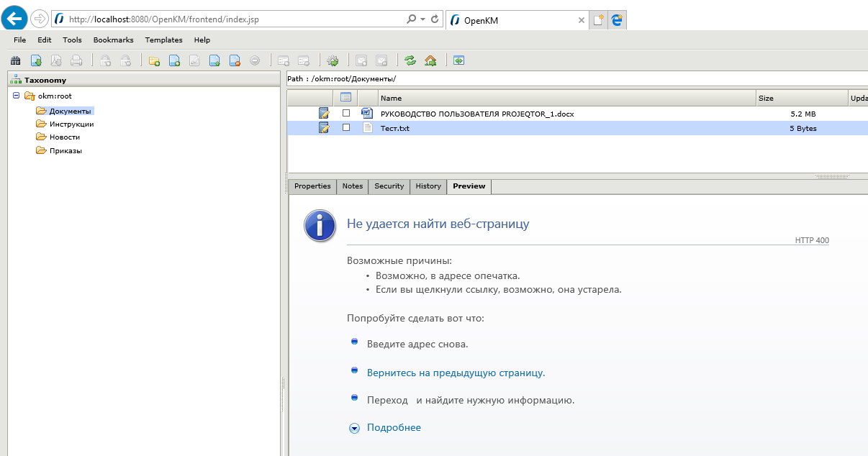
Task: Open search using the binoculars icon
Action: [x=15, y=60]
